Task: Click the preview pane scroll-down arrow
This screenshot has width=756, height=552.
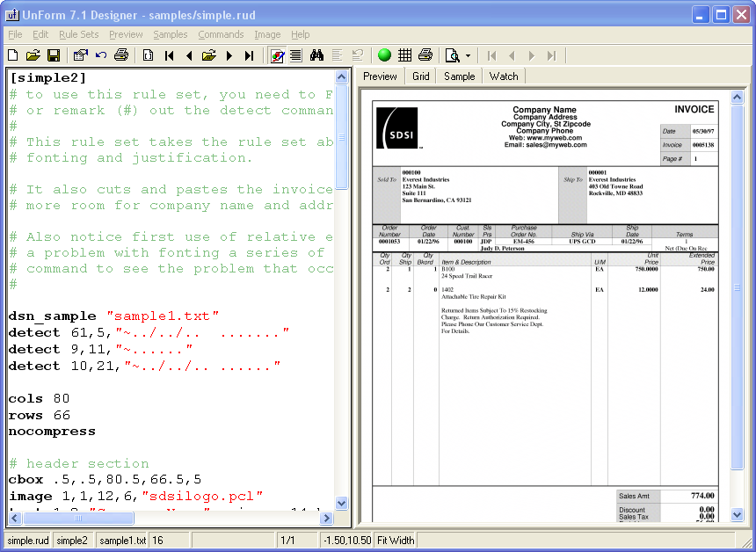Action: pos(737,519)
